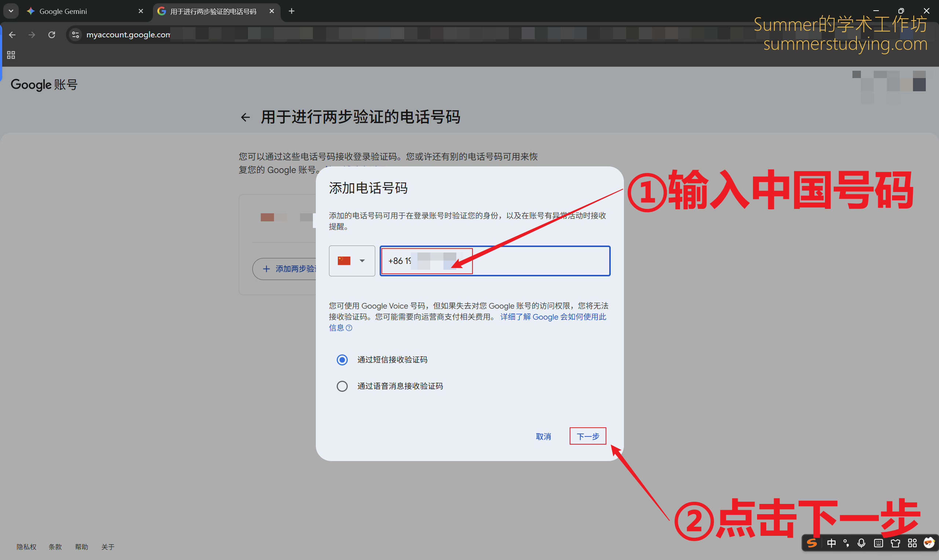Select 通过语音消息接收验证码 radio option
The width and height of the screenshot is (939, 560).
342,386
